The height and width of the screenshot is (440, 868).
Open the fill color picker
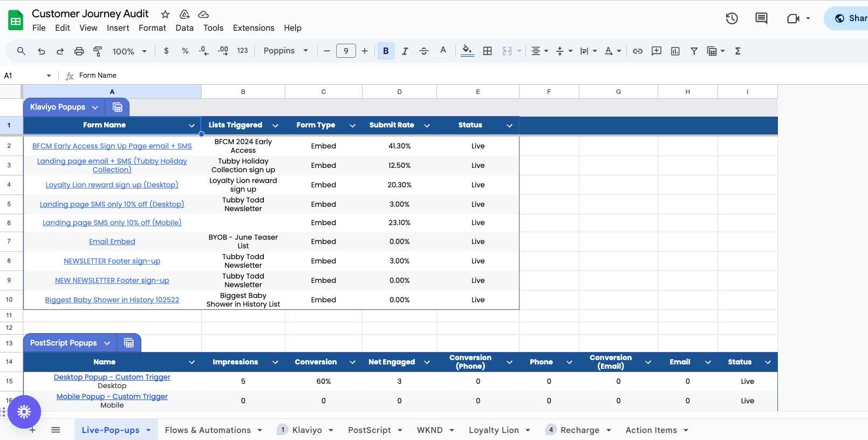coord(467,51)
